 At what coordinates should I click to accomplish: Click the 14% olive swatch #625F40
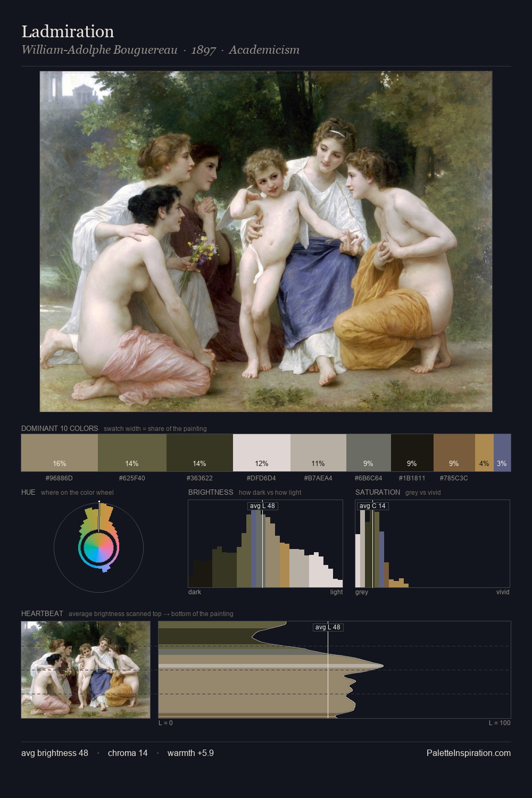[132, 453]
